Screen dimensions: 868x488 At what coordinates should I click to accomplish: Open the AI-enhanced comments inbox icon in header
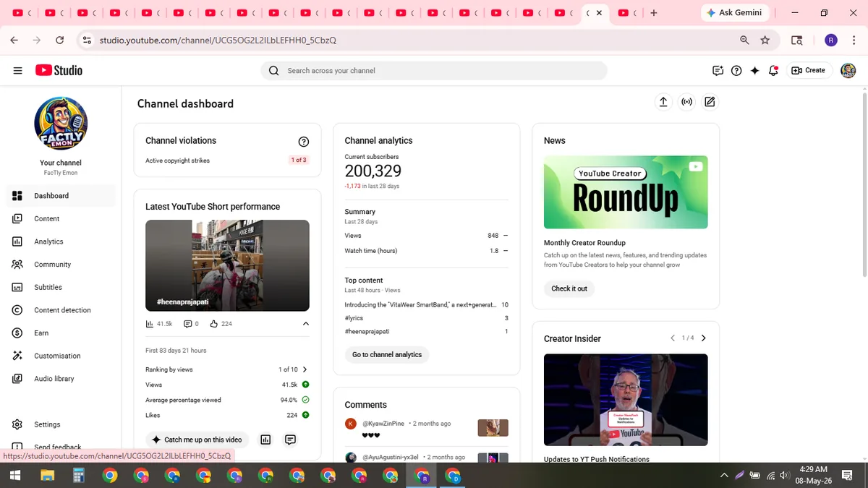718,70
